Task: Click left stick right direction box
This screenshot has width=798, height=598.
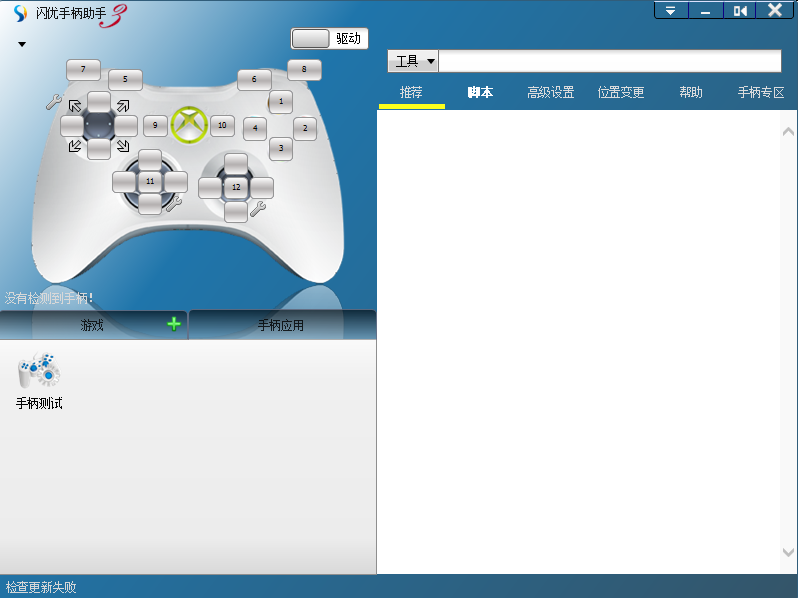Action: coord(176,182)
